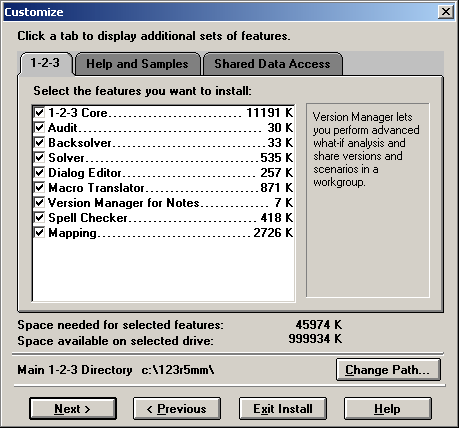The width and height of the screenshot is (459, 428).
Task: Open Help from the bottom button
Action: 388,408
